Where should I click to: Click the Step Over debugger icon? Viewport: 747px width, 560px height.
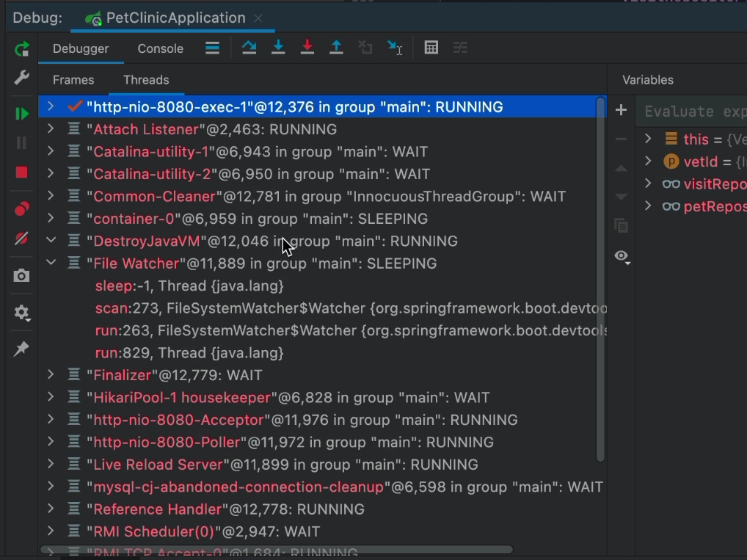[249, 48]
